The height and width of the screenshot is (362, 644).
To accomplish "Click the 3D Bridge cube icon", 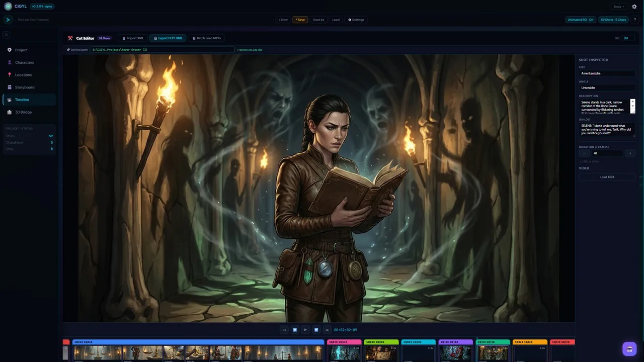I will click(10, 112).
